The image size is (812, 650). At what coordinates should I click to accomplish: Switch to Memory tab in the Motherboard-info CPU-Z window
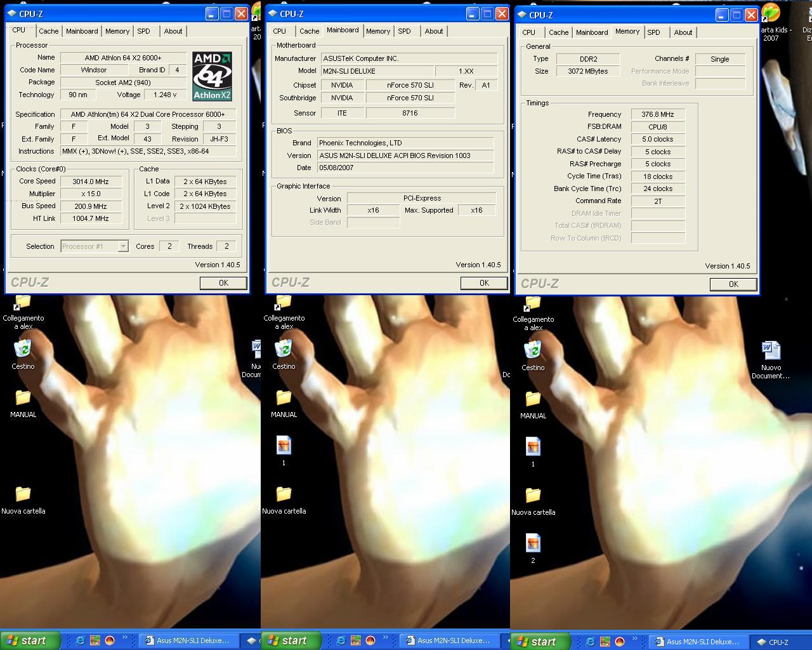378,31
